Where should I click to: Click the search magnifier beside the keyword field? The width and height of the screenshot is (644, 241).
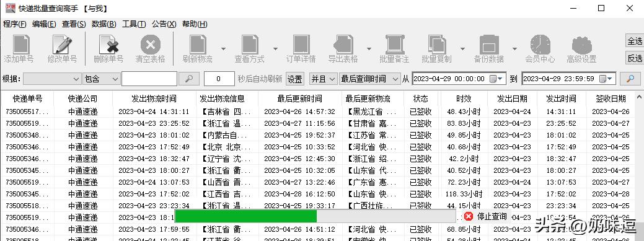click(189, 79)
